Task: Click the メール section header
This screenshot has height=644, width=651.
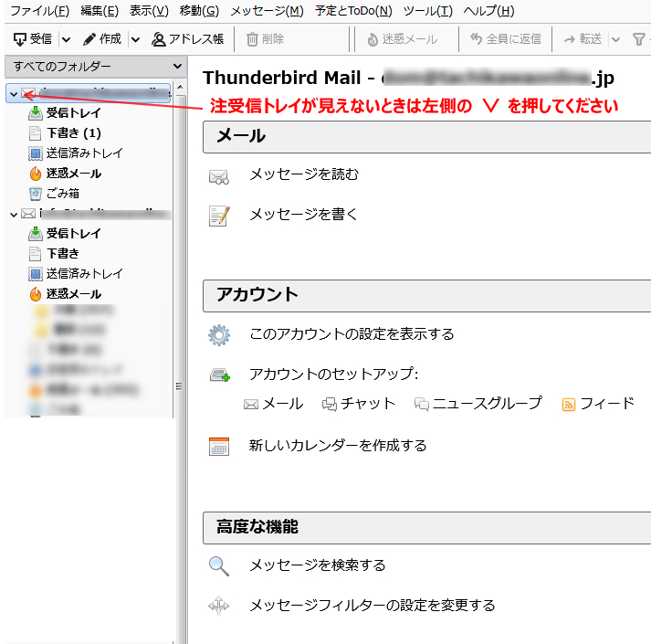Action: point(426,137)
